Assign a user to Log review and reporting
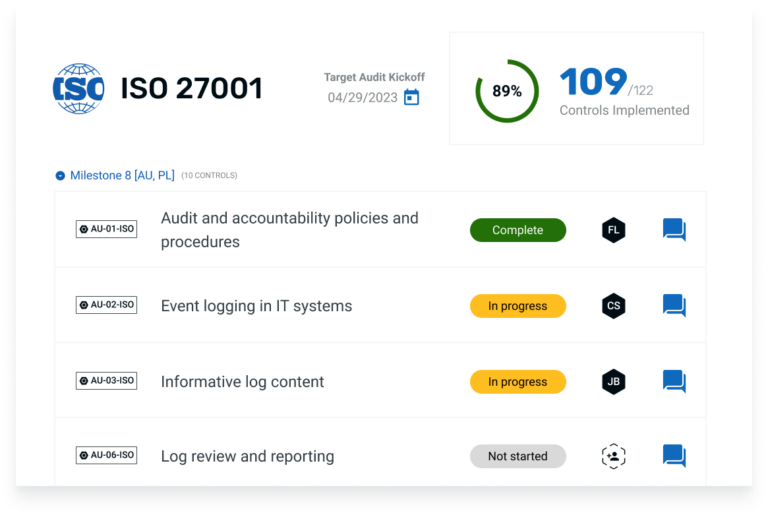The height and width of the screenshot is (515, 768). click(614, 456)
